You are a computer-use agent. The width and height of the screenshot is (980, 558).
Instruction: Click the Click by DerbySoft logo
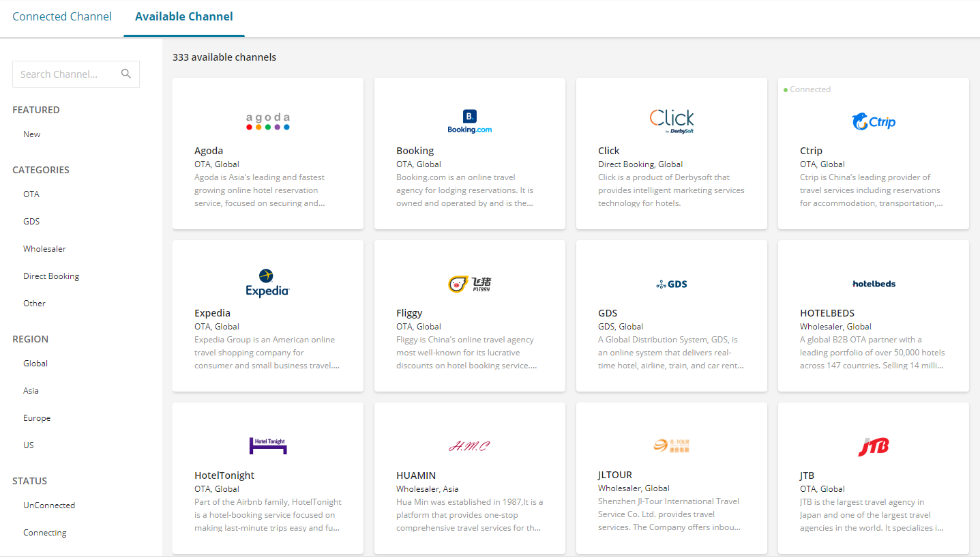click(672, 121)
